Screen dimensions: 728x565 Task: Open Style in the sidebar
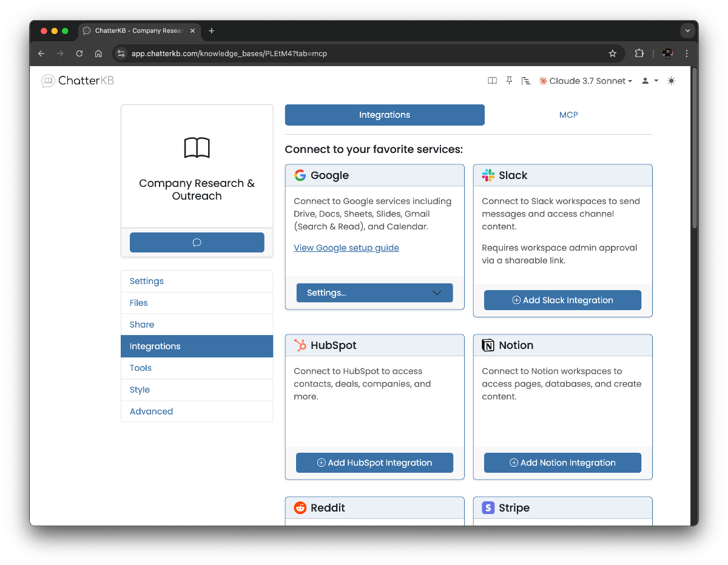coord(197,390)
